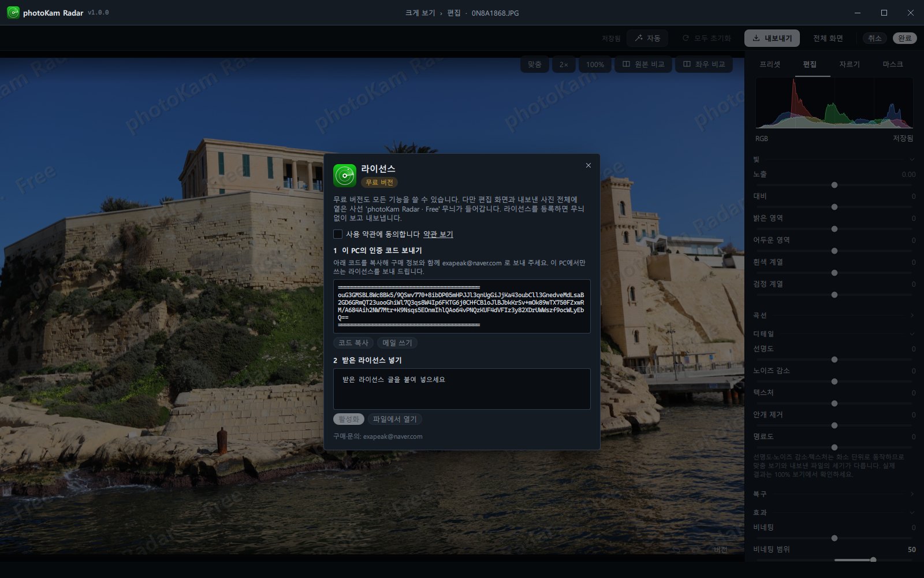Open the 자르기 tab
Image resolution: width=924 pixels, height=578 pixels.
pyautogui.click(x=850, y=64)
